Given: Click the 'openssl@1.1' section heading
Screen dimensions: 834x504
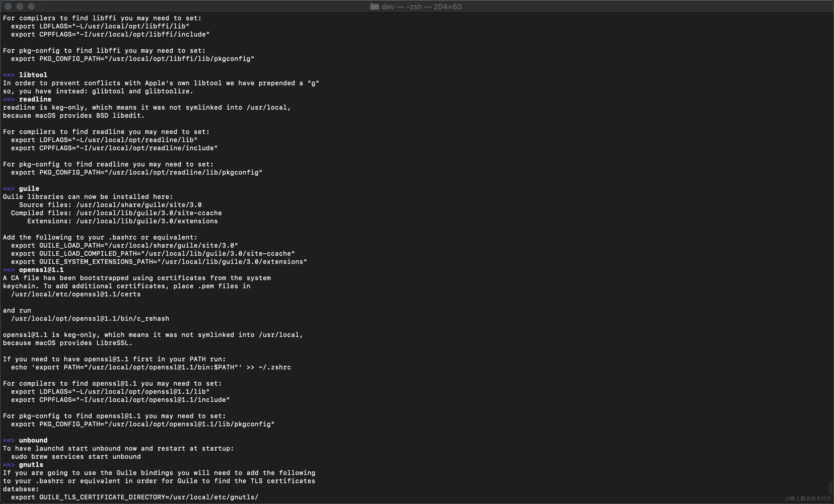Looking at the screenshot, I should 41,270.
